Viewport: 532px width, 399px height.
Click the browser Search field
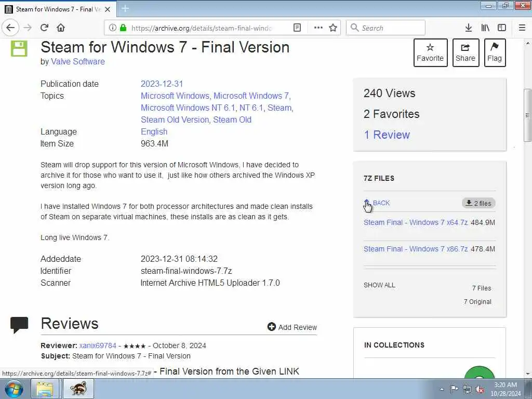point(385,28)
